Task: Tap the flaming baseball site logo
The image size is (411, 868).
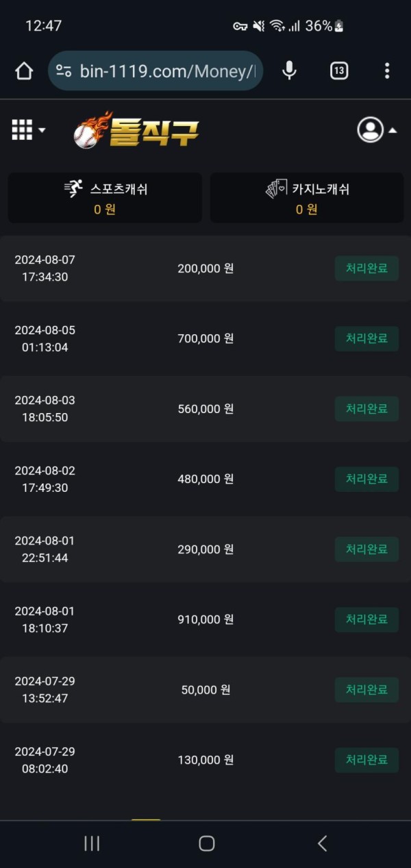Action: click(x=136, y=129)
